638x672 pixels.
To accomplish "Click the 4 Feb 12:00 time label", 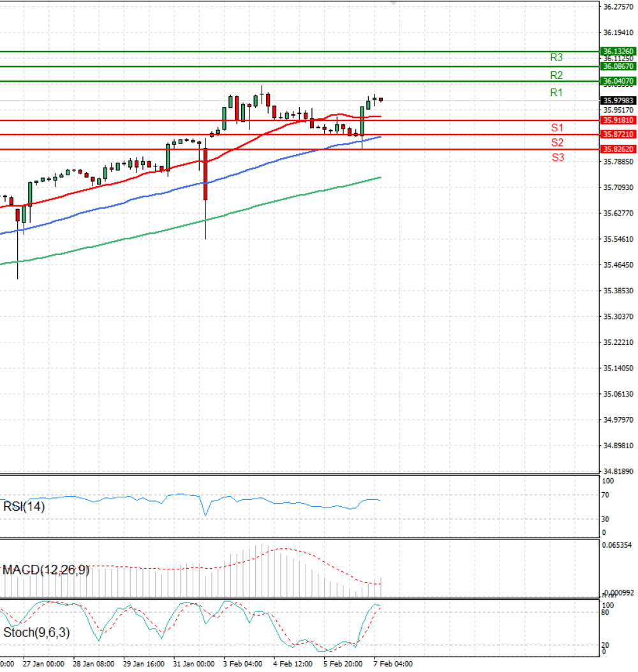I will click(x=293, y=664).
